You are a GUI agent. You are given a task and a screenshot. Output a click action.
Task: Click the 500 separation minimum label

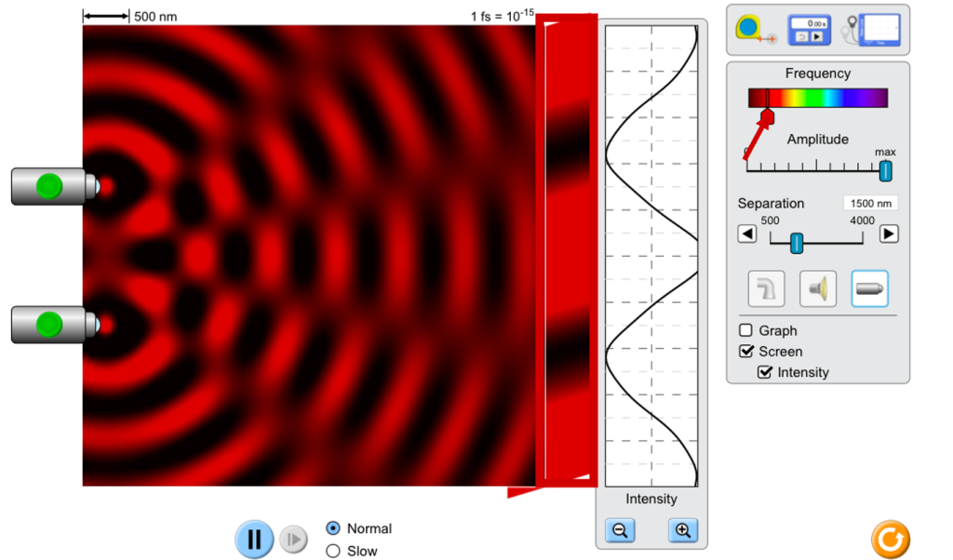point(770,220)
